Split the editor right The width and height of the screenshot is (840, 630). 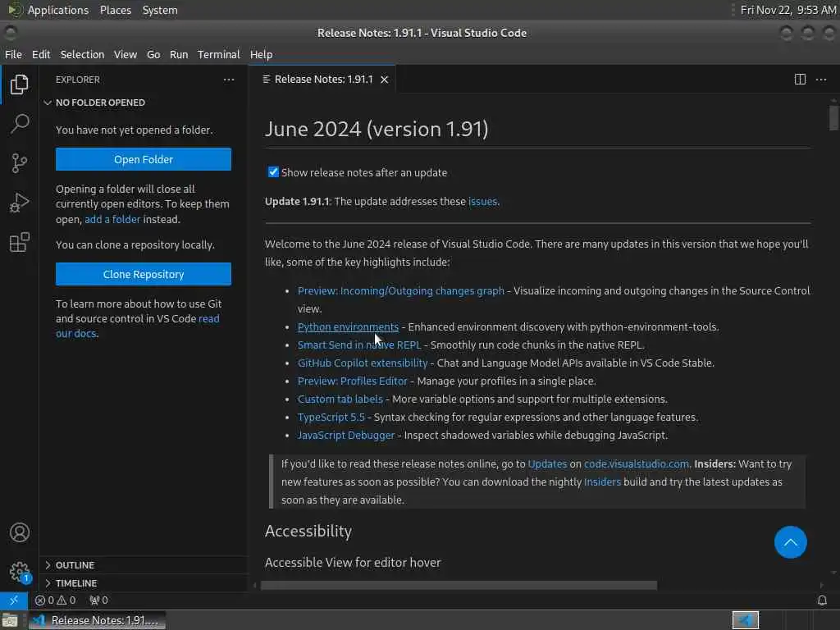[800, 80]
